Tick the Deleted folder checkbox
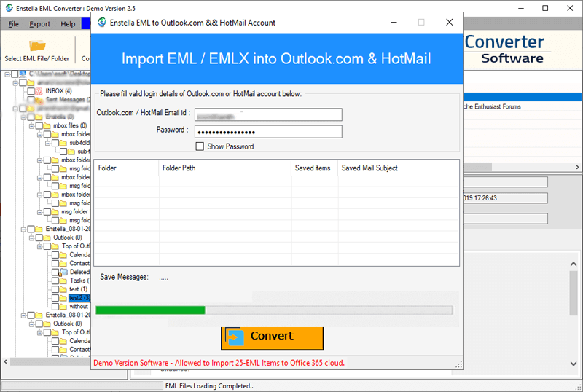This screenshot has width=583, height=392. pos(55,273)
